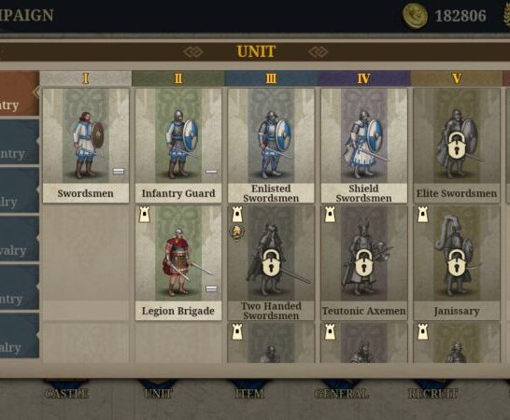Open the CASTLE bottom menu
The width and height of the screenshot is (510, 420).
point(66,393)
